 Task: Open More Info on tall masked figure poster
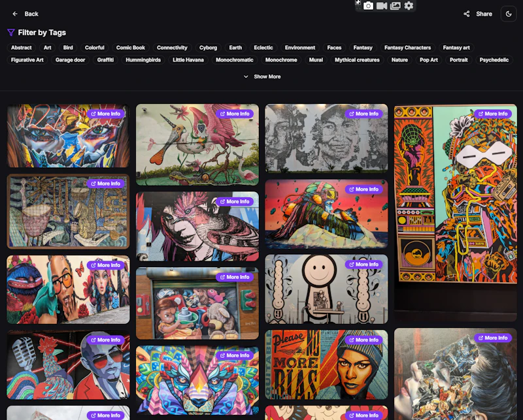[x=493, y=114]
